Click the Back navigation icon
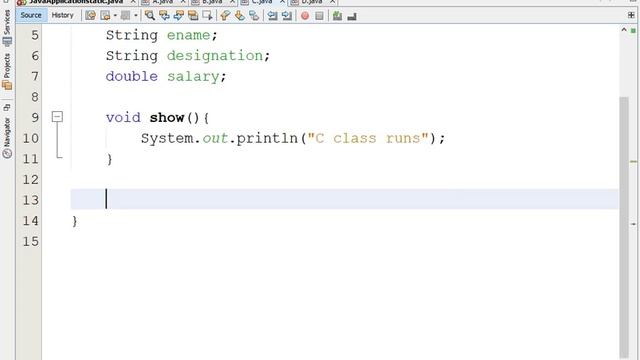The width and height of the screenshot is (640, 360). (105, 16)
